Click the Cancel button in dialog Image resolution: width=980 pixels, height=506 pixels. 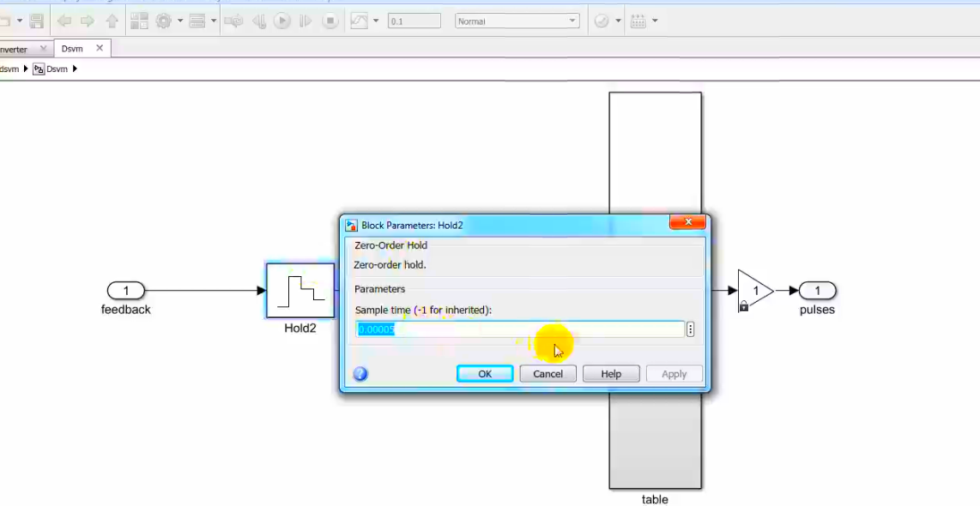coord(547,374)
